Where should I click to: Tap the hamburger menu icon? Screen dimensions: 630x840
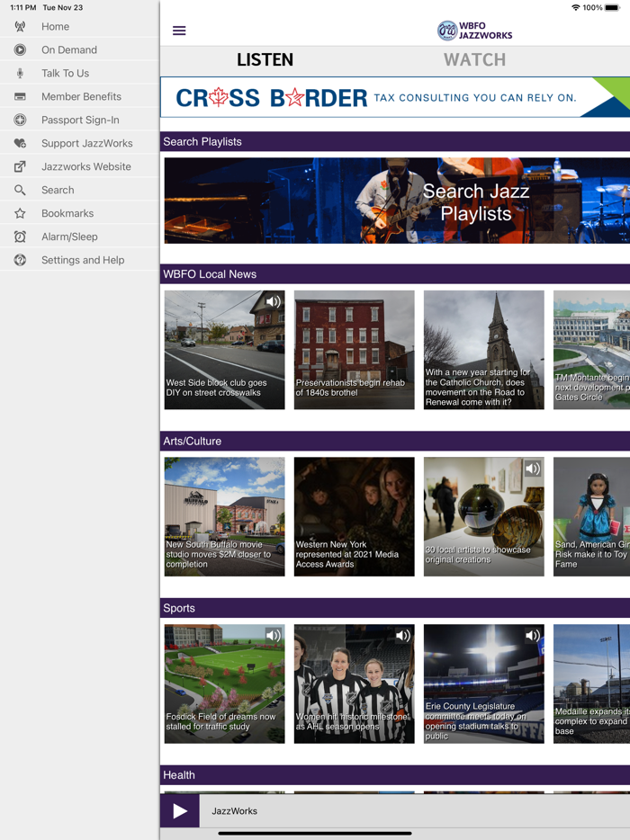pos(179,31)
